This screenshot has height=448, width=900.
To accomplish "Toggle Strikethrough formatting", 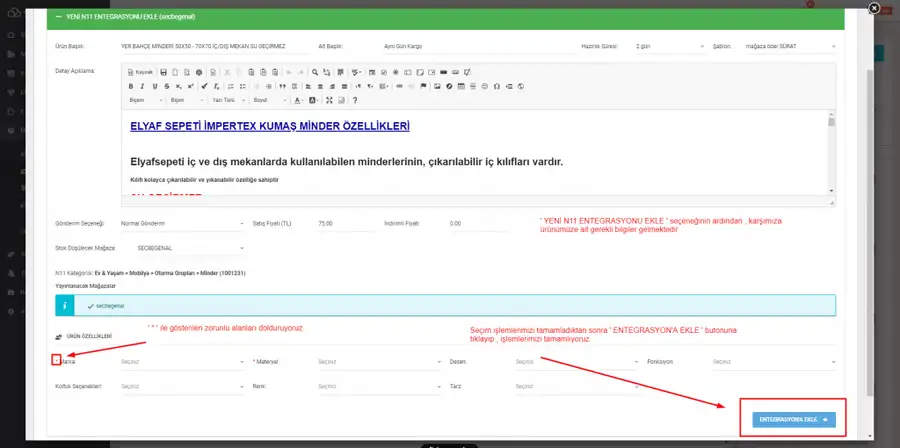I will point(166,86).
